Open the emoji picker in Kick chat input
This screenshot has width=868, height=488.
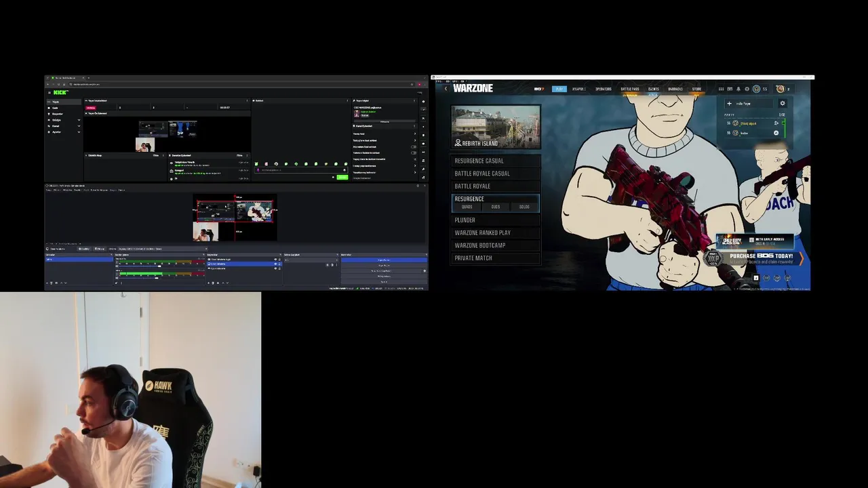344,170
